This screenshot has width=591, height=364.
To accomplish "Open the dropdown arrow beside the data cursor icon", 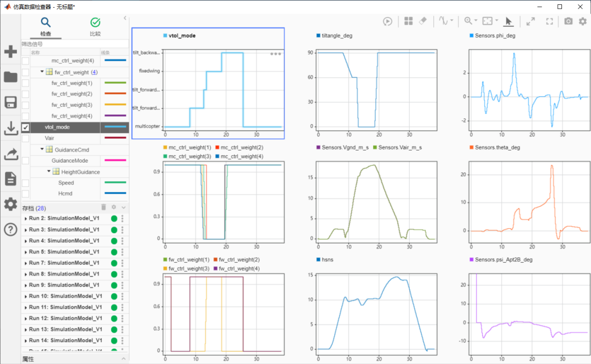I will pos(451,21).
